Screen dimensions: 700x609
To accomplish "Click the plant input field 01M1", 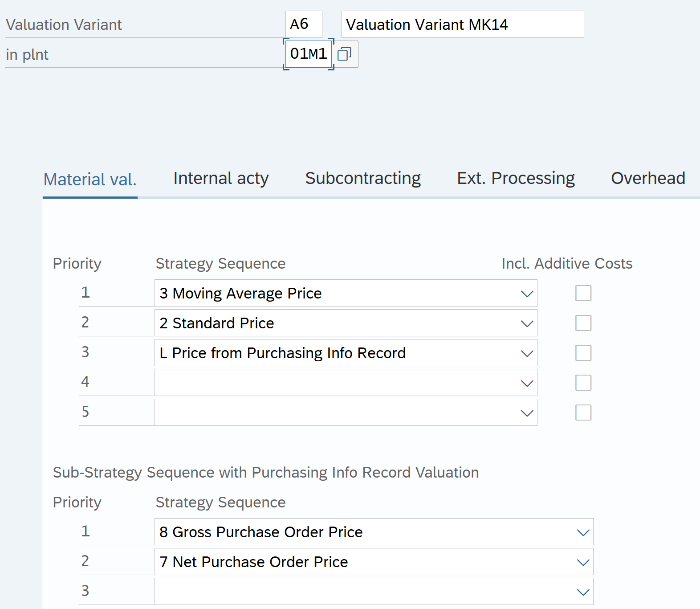I will [308, 54].
